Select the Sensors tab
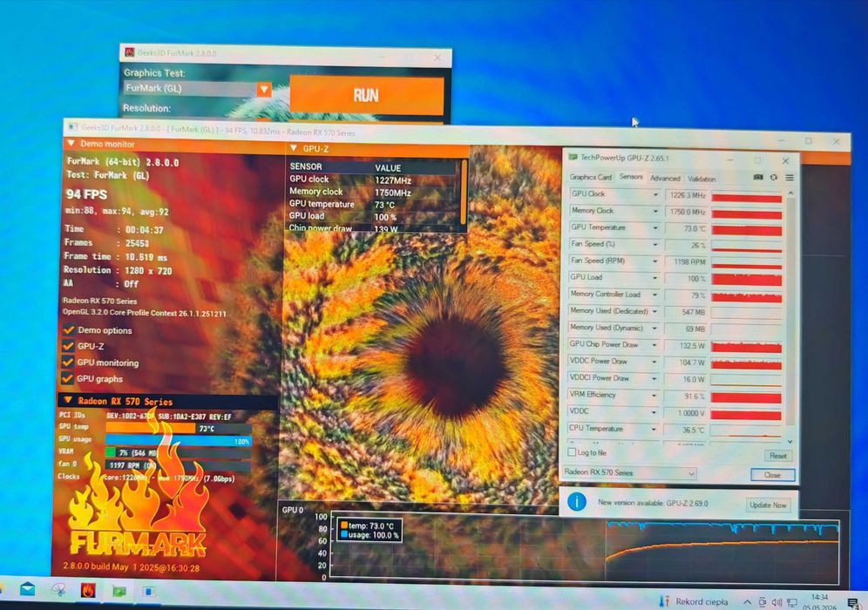This screenshot has height=610, width=868. click(x=630, y=177)
